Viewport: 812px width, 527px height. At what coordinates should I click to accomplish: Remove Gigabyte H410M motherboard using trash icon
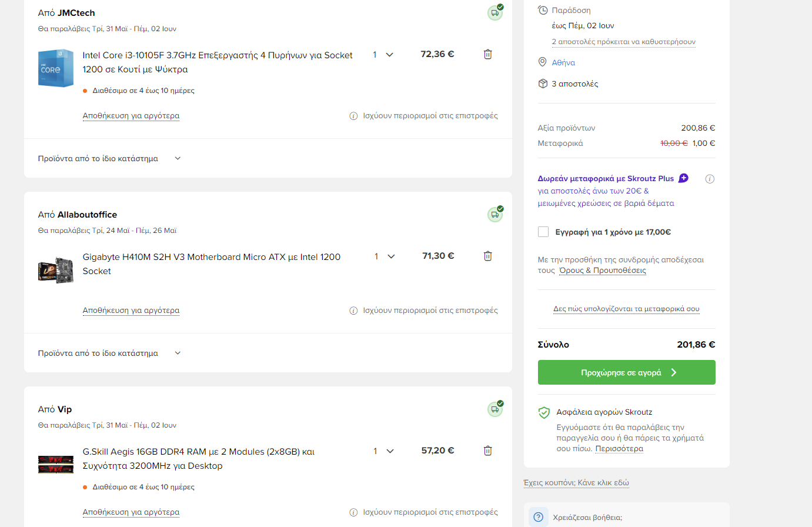pyautogui.click(x=487, y=256)
